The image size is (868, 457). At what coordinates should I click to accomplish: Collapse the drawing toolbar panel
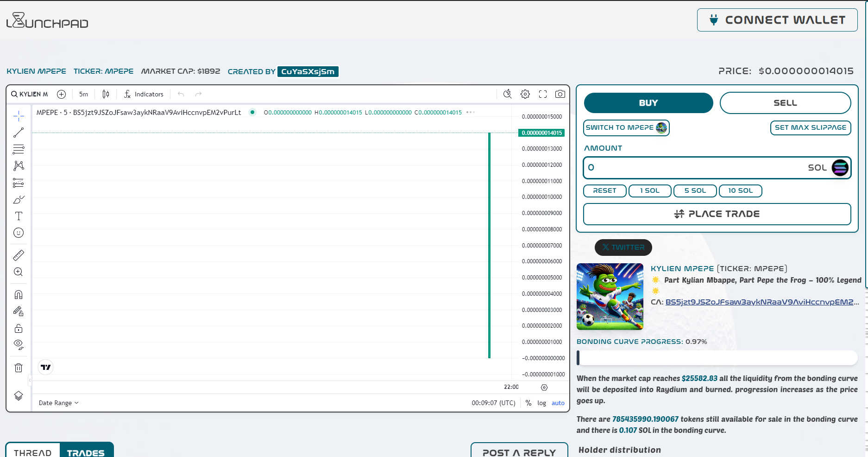click(x=30, y=381)
